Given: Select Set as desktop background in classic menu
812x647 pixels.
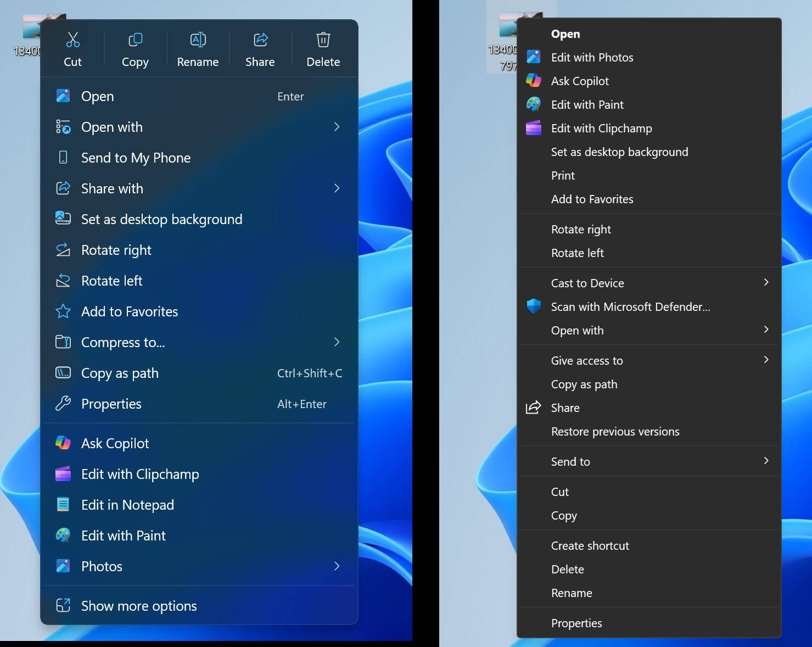Looking at the screenshot, I should coord(649,152).
